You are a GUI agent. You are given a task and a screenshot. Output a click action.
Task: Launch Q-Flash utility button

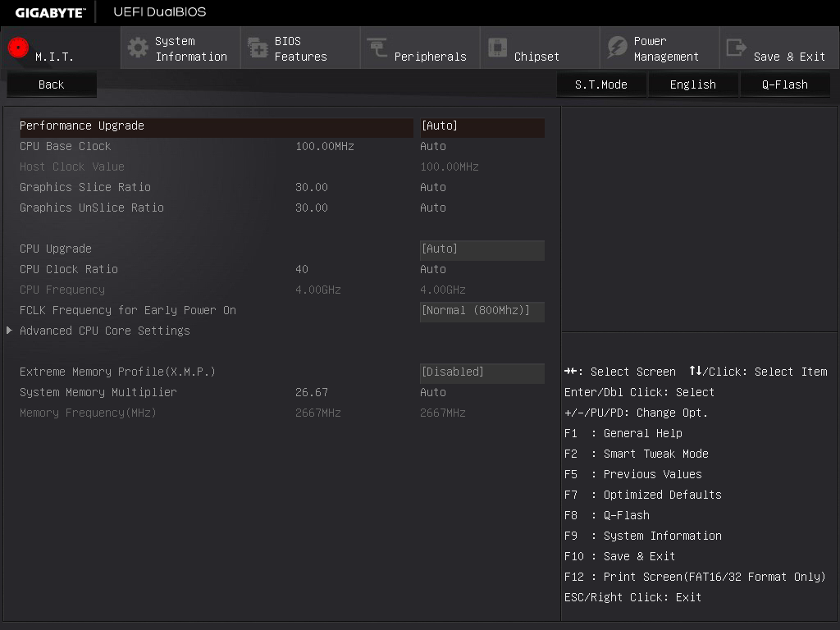coord(785,84)
